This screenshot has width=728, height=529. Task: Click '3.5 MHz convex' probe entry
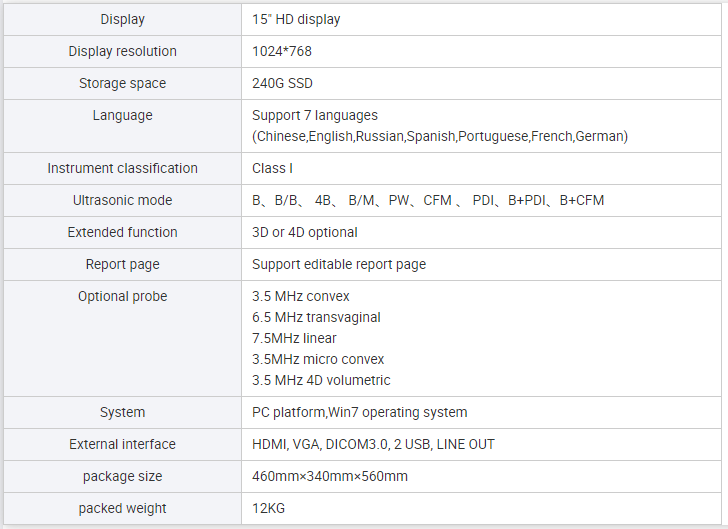pos(301,297)
